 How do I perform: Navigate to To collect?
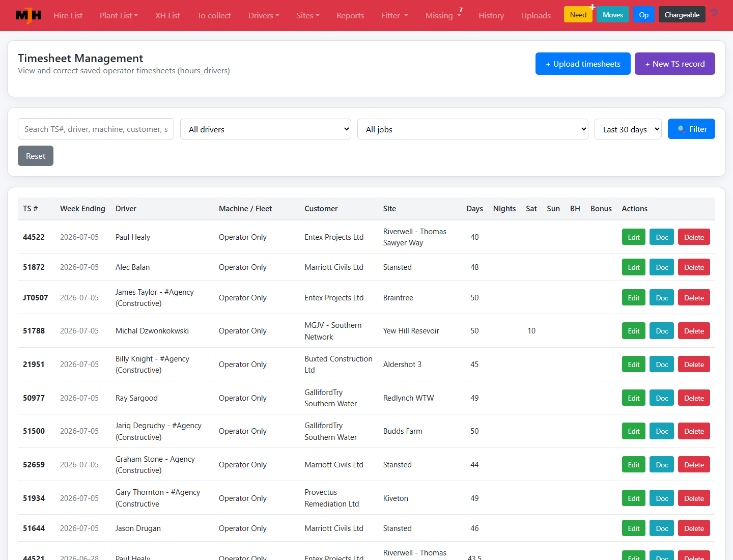click(x=214, y=15)
